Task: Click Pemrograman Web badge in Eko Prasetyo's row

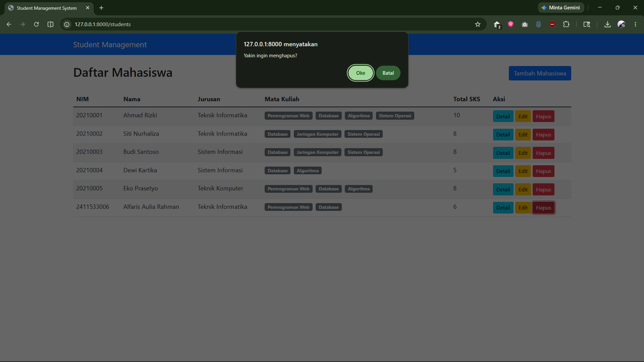Action: (288, 189)
